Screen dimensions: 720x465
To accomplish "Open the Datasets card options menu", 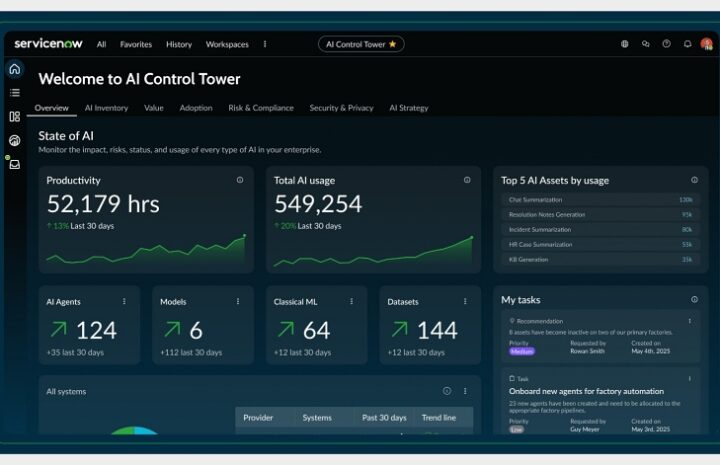I will 465,301.
